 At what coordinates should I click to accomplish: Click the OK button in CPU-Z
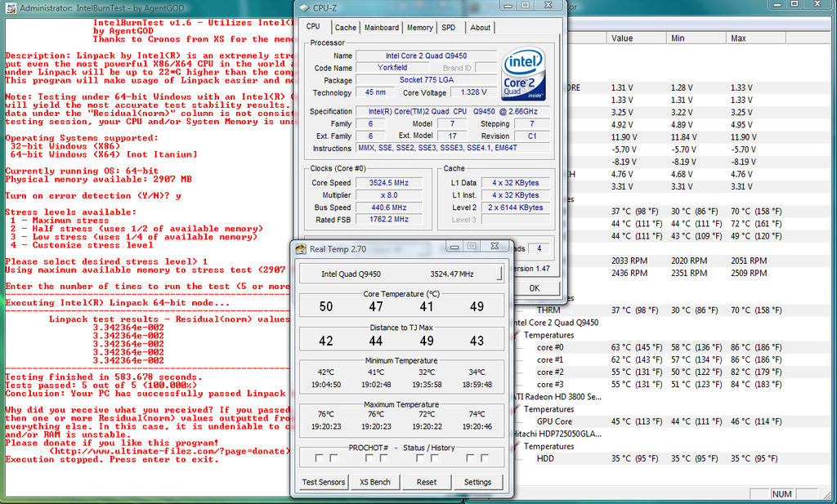[x=535, y=288]
